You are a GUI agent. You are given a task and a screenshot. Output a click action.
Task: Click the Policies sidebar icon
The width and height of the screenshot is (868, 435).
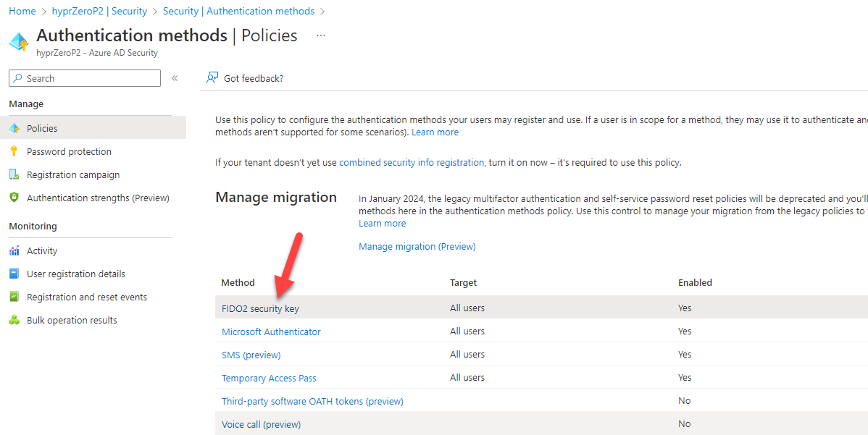pyautogui.click(x=14, y=128)
